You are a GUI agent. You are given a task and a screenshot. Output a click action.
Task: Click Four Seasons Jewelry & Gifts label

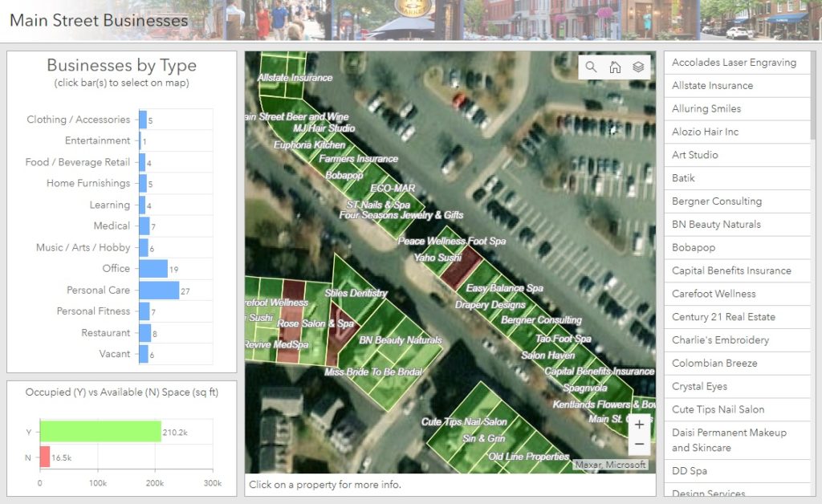point(401,215)
